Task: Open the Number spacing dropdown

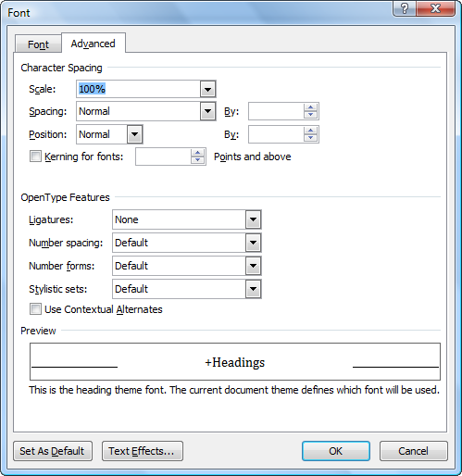Action: (x=253, y=243)
